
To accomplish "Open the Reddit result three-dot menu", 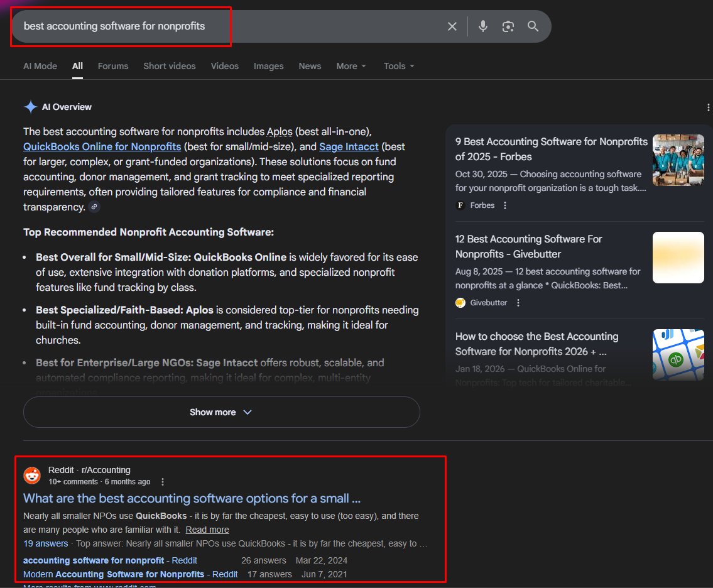I will pos(162,482).
